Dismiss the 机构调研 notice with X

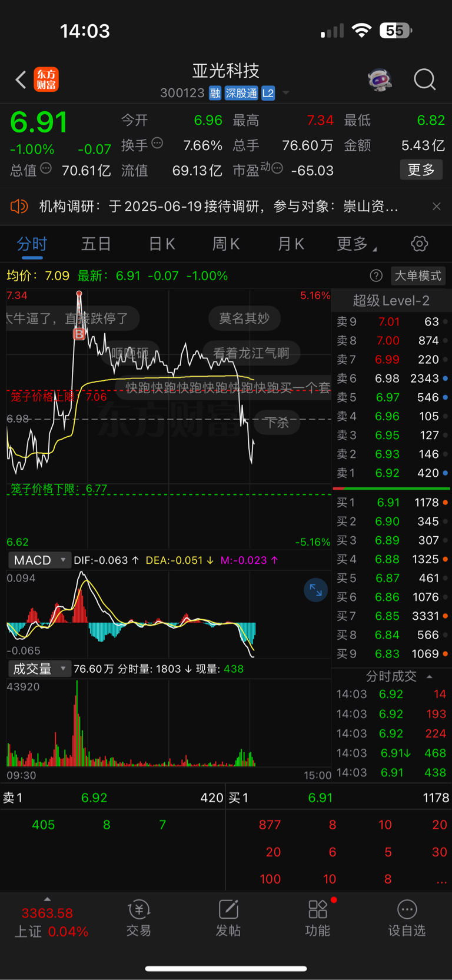[436, 206]
